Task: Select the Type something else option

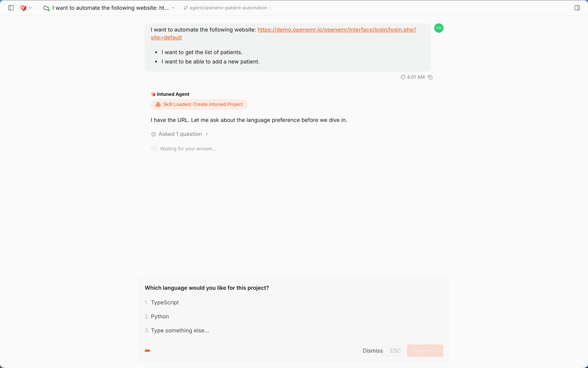Action: pyautogui.click(x=180, y=330)
